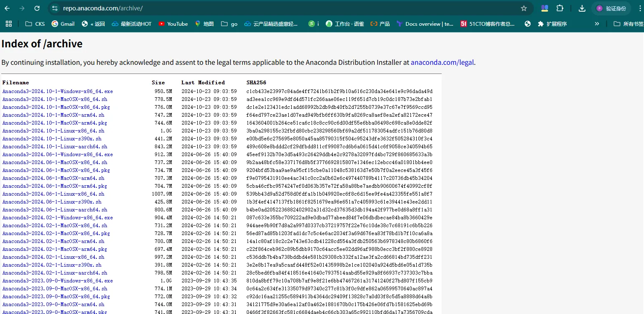Open the Extensions puzzle icon in toolbar
The height and width of the screenshot is (314, 644).
pos(560,8)
